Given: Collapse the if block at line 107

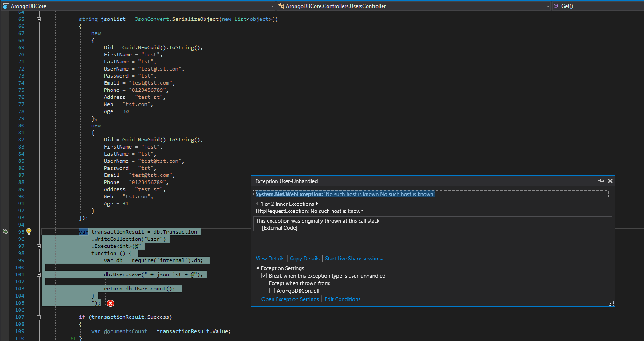Looking at the screenshot, I should click(39, 317).
